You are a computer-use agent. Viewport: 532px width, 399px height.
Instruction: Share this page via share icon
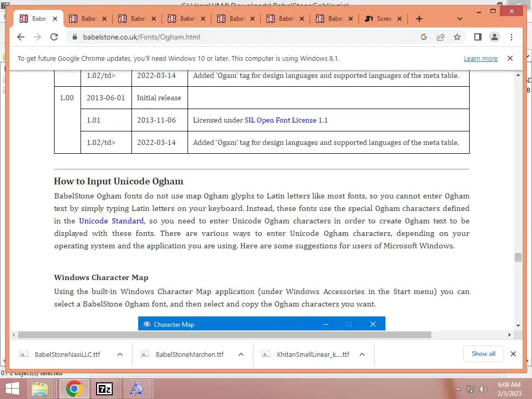pyautogui.click(x=441, y=37)
